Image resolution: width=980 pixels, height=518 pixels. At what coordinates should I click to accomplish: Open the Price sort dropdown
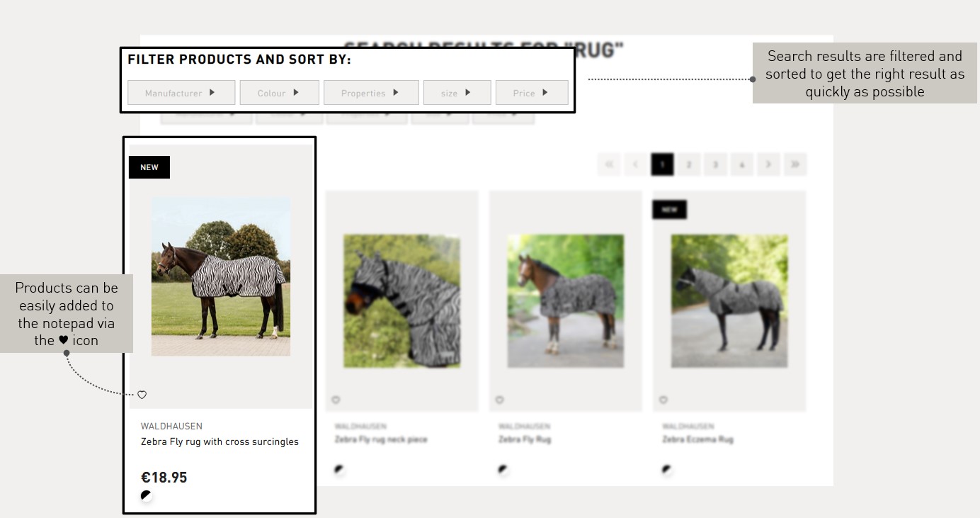[532, 93]
